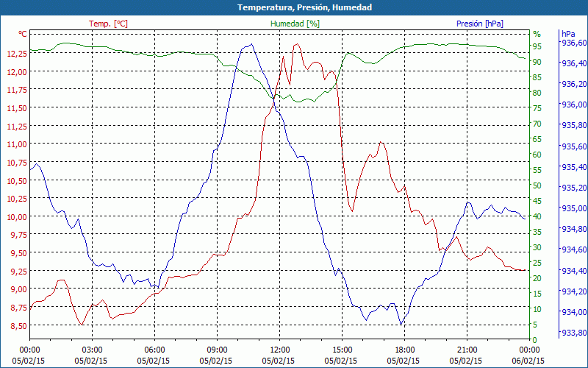Select the 11,50 temperature tick label
Screen dimensions: 588x368
click(17, 108)
